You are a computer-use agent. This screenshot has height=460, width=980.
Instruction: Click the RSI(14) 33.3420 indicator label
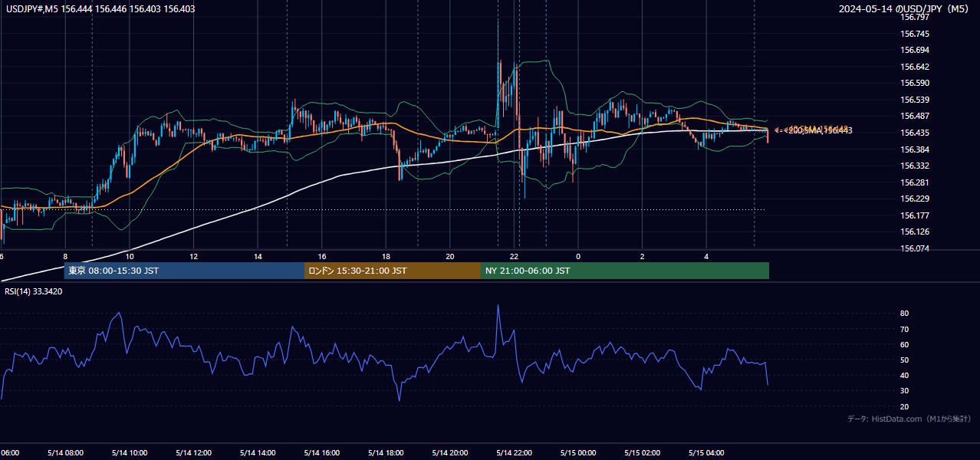pos(32,291)
